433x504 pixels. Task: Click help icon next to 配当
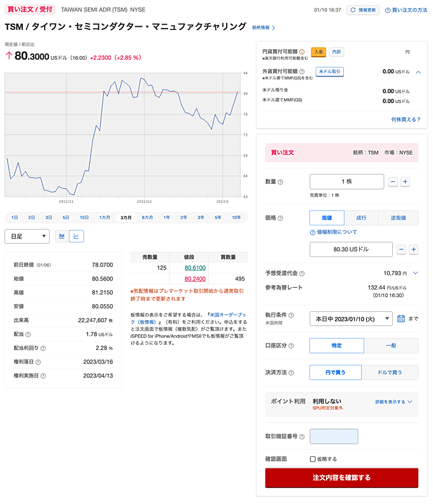pyautogui.click(x=28, y=335)
